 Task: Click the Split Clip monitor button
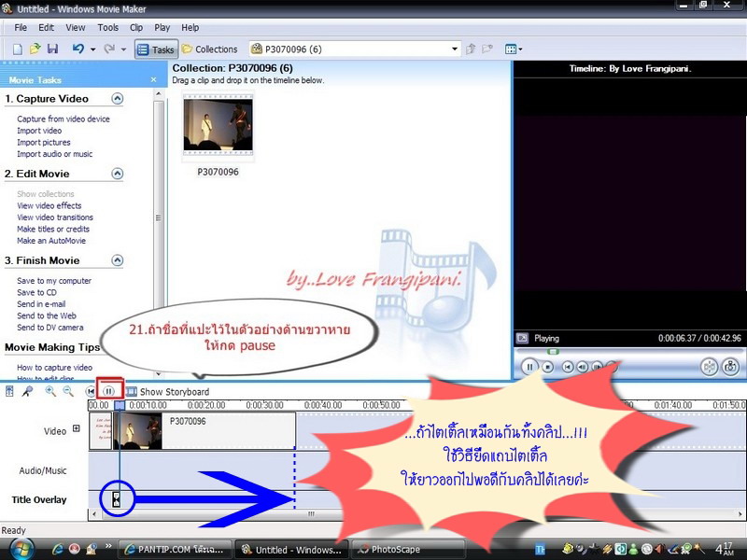pos(710,367)
